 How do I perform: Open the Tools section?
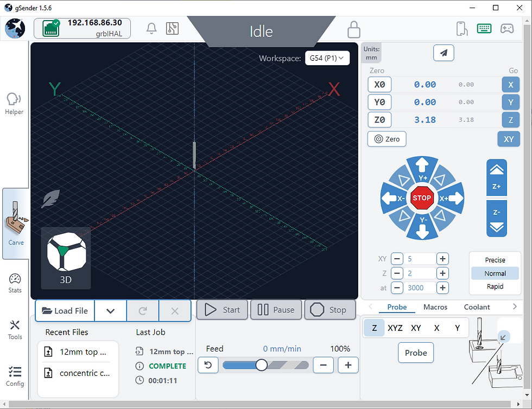(15, 330)
